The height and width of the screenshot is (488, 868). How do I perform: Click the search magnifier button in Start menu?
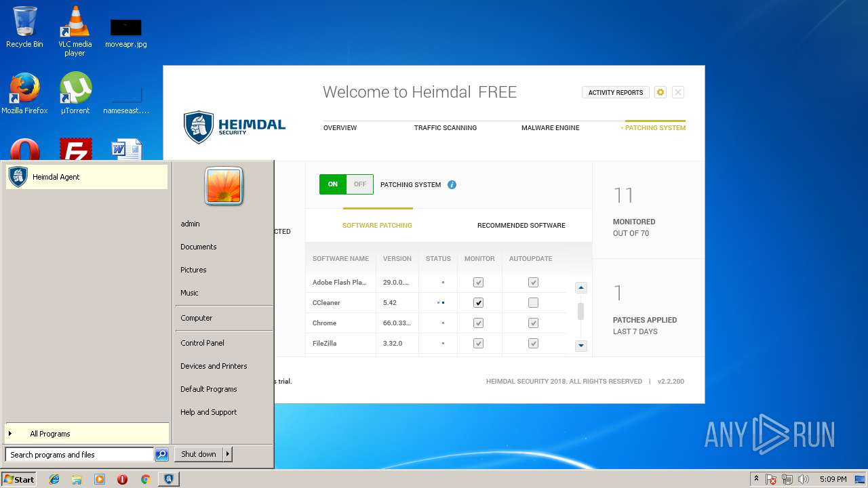(161, 455)
